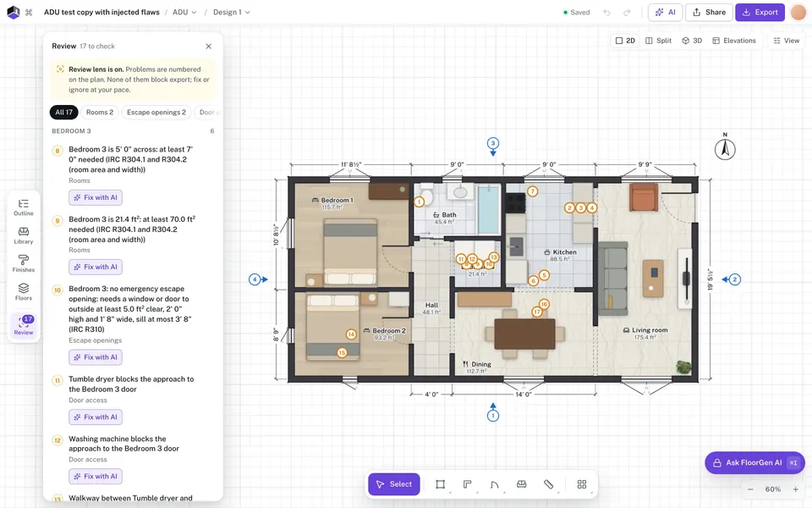Image resolution: width=812 pixels, height=508 pixels.
Task: Select the orange armchair in Living room
Action: (644, 197)
